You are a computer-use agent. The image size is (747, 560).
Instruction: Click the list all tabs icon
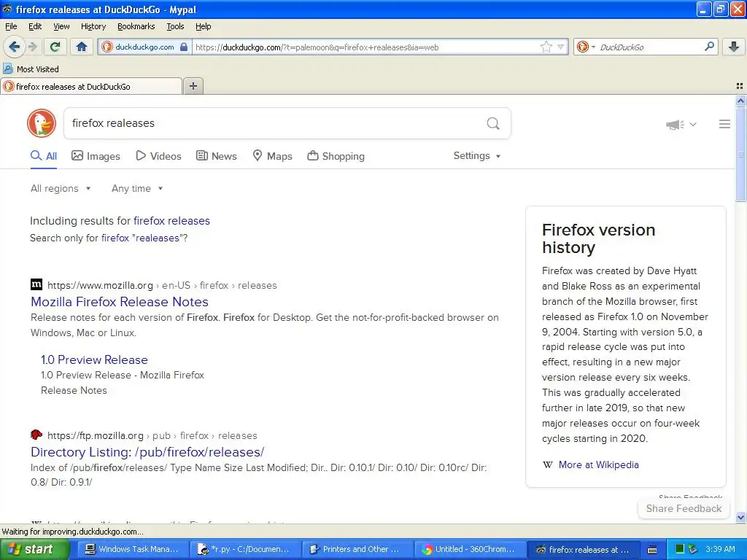click(x=740, y=86)
